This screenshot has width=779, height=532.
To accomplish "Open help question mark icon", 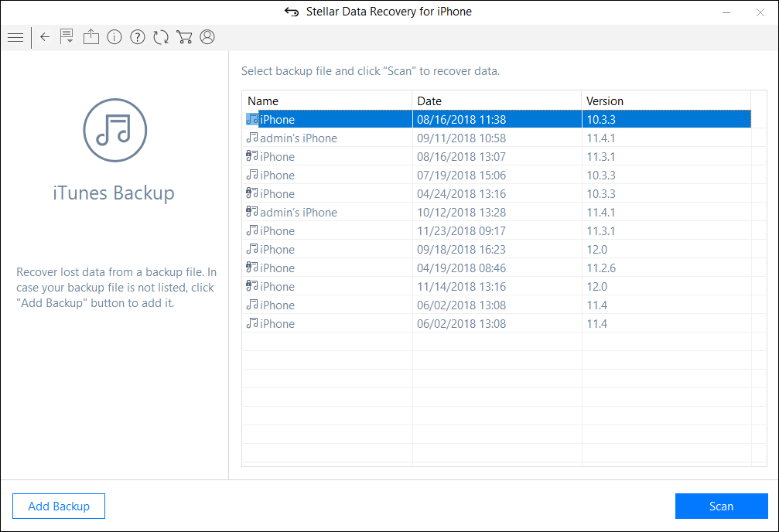I will 138,37.
